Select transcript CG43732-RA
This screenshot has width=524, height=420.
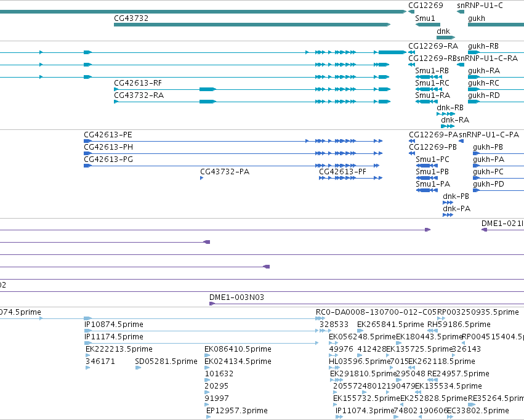(139, 95)
